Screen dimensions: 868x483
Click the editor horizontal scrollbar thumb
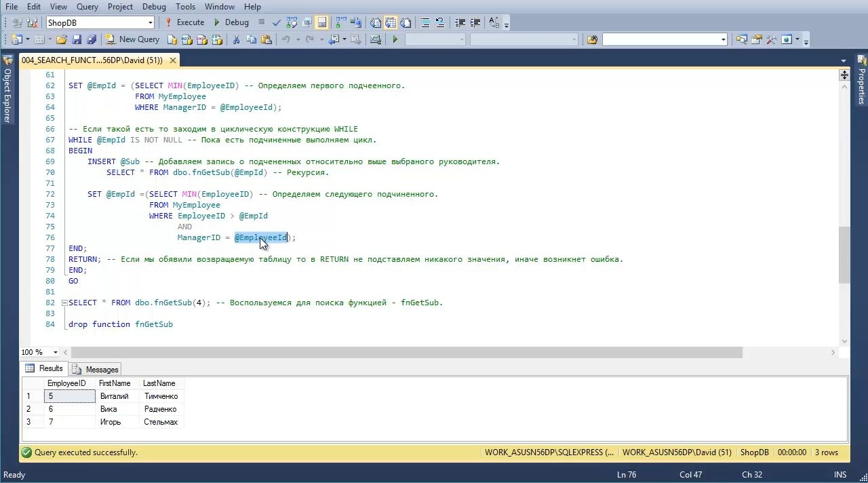(407, 352)
